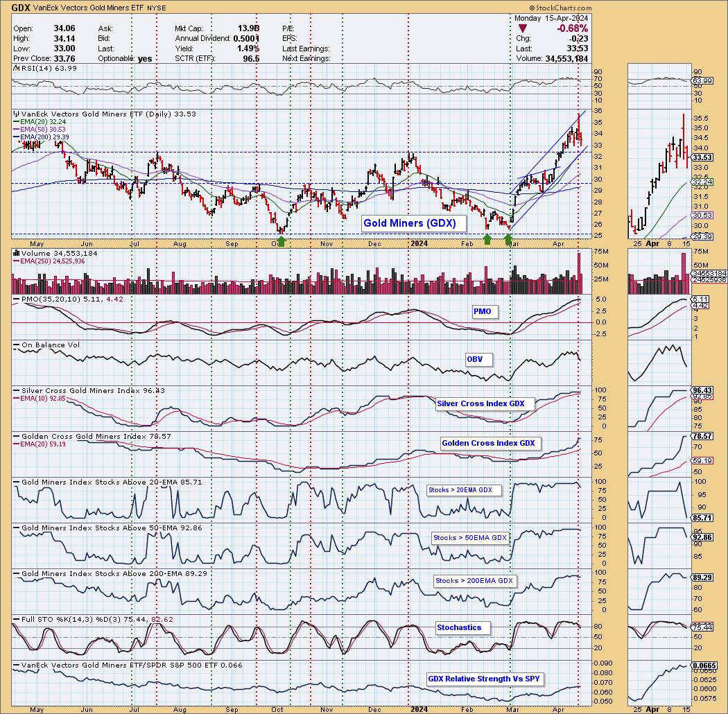Click the Stocks > 200EMA GDX label
This screenshot has height=714, width=728.
pyautogui.click(x=474, y=581)
